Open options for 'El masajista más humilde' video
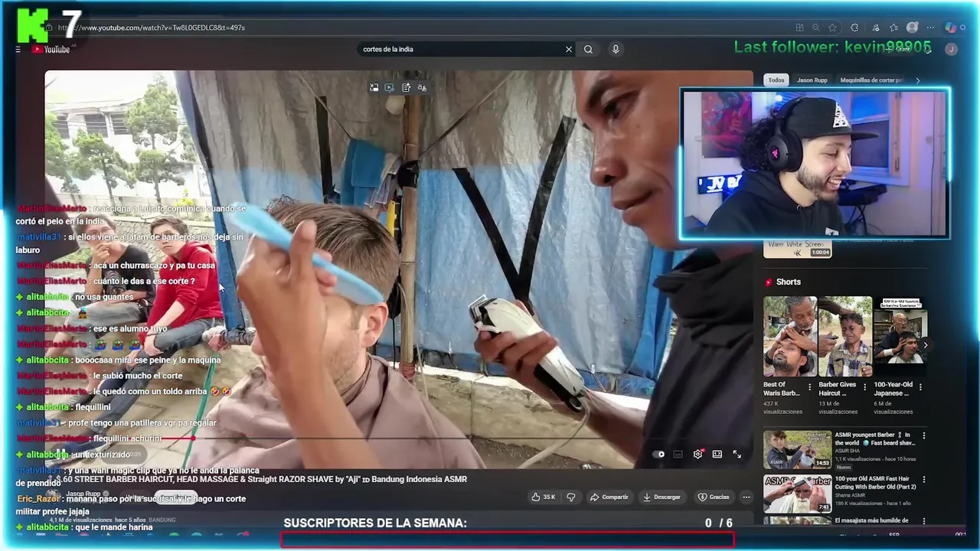 click(924, 521)
